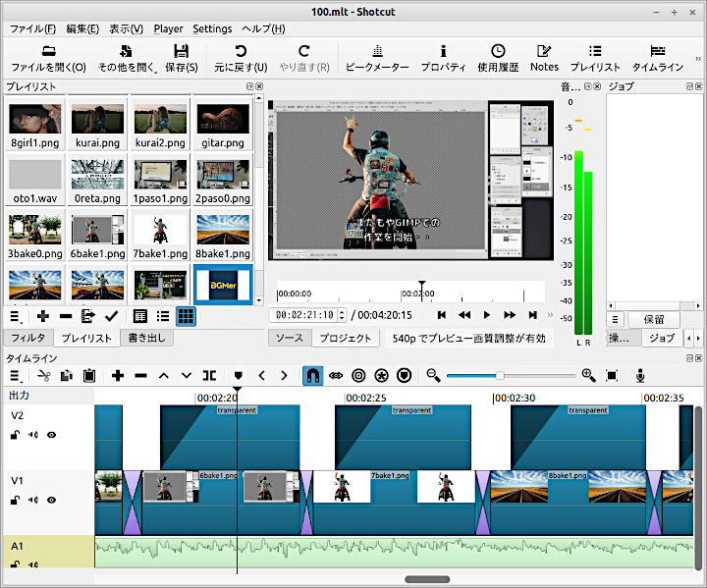Open the playlist hamburger menu
The image size is (707, 588).
[17, 316]
